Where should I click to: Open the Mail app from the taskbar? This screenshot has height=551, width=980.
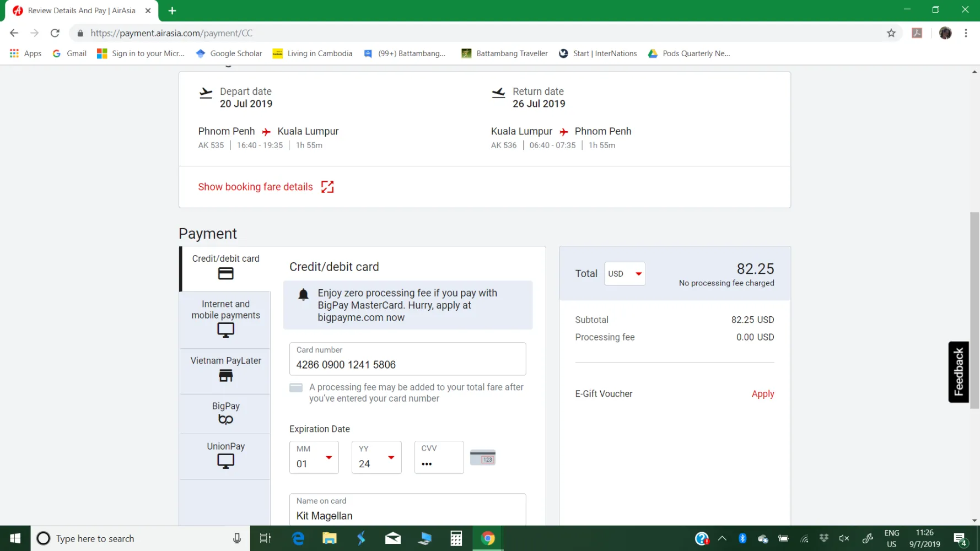393,538
